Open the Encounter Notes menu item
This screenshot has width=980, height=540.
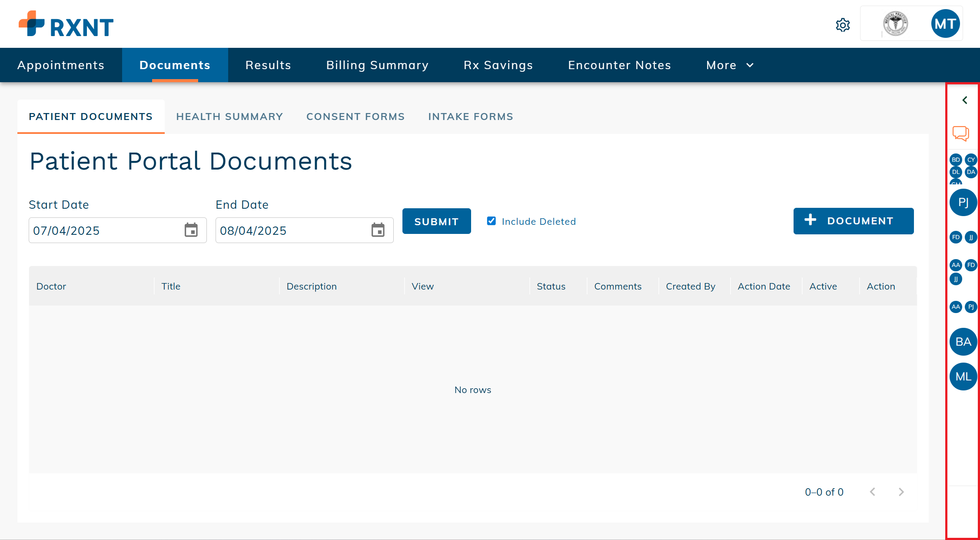(x=619, y=65)
